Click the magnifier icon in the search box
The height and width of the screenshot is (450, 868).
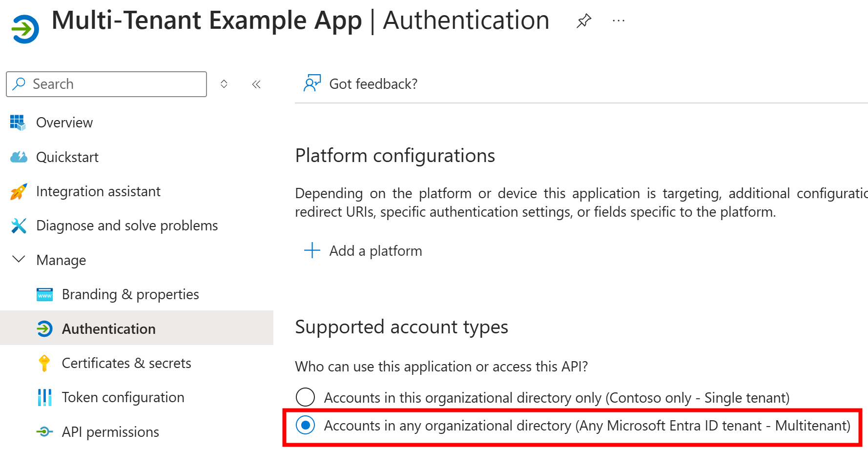(19, 83)
